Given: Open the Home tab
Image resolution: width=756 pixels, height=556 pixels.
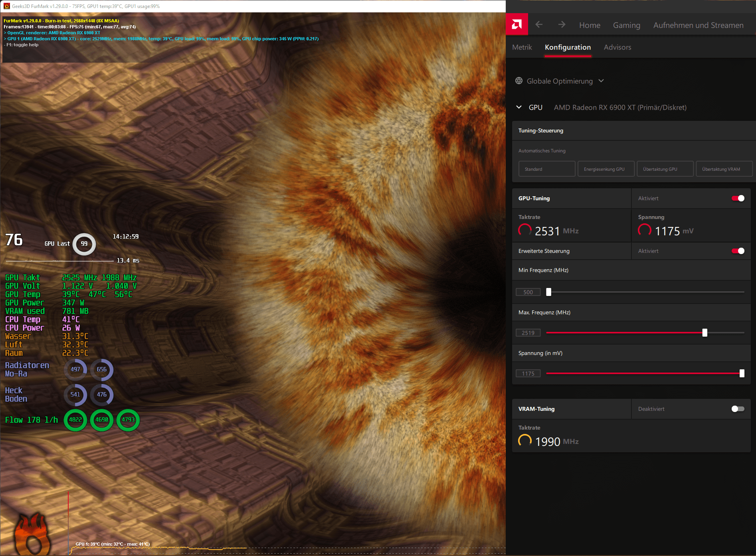Looking at the screenshot, I should 590,25.
